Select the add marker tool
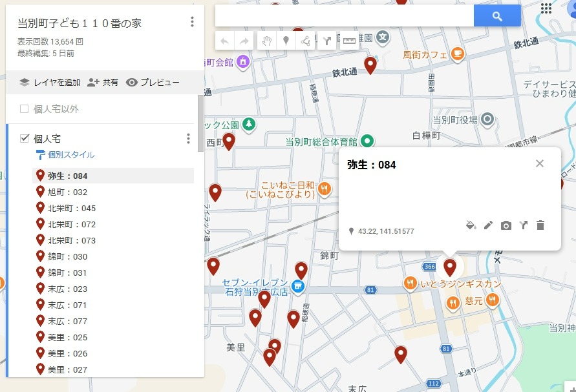The image size is (576, 392). 286,40
